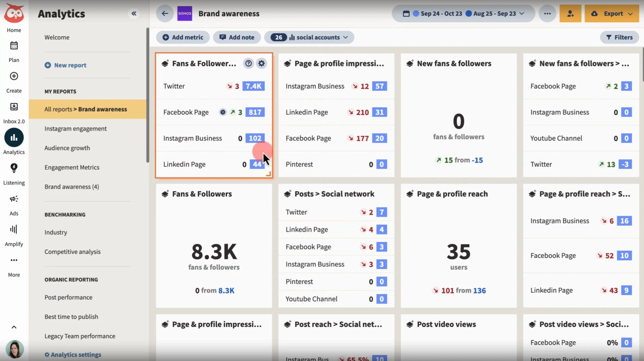Click the 35 users reach number

coord(458,251)
